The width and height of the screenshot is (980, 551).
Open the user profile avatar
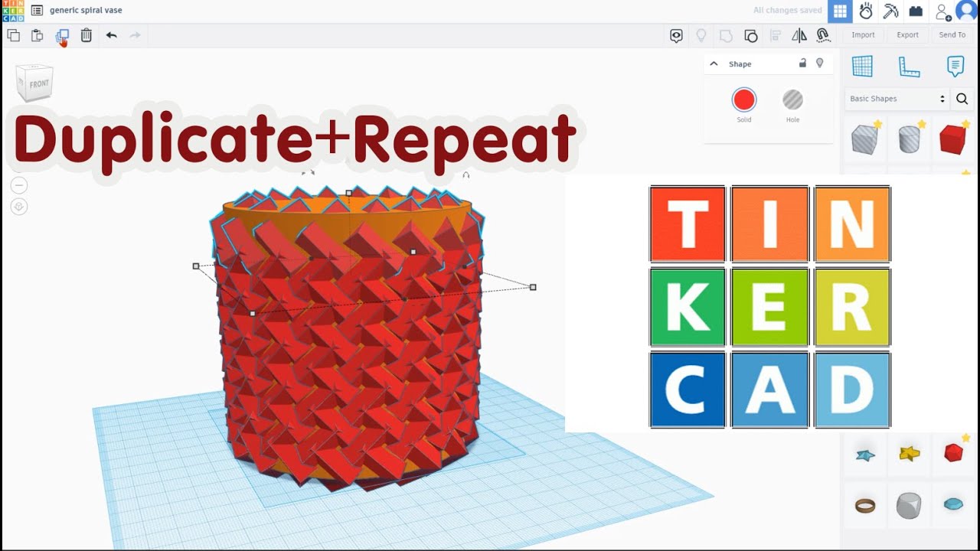pyautogui.click(x=967, y=11)
